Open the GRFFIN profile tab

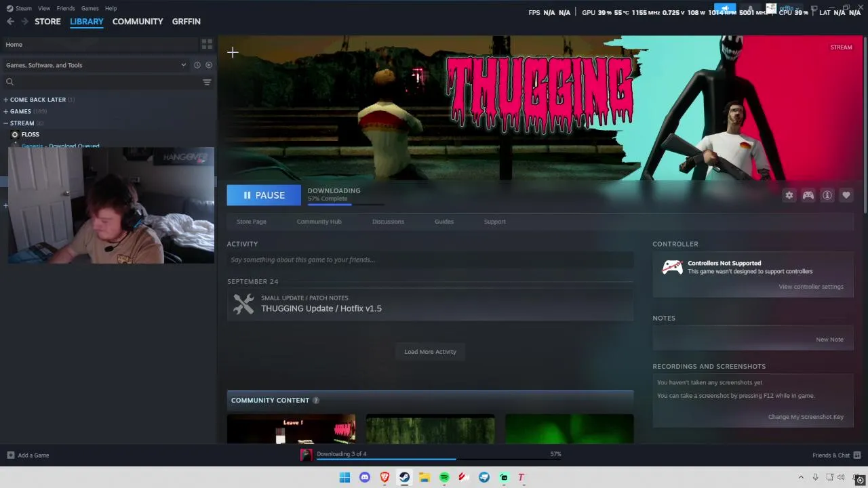click(x=186, y=22)
